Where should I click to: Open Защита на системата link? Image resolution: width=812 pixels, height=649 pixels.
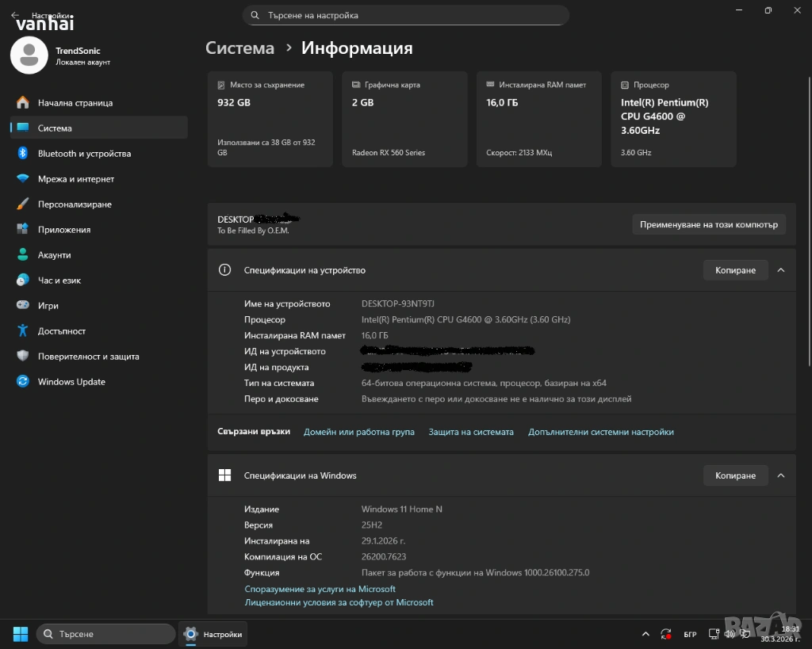[x=471, y=432]
